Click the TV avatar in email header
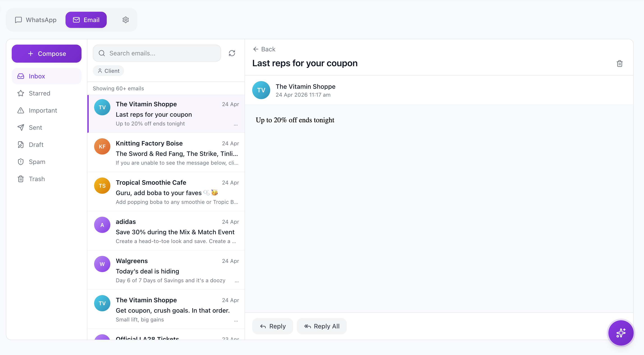644x355 pixels. [261, 90]
